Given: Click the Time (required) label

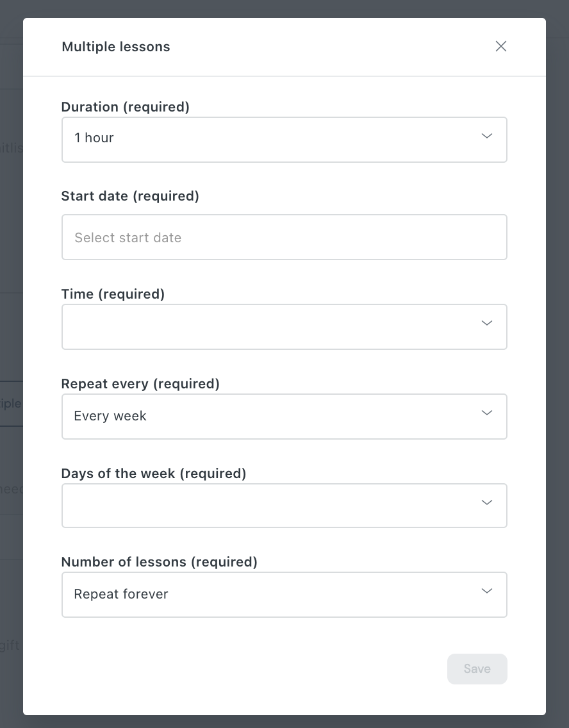Looking at the screenshot, I should point(113,294).
